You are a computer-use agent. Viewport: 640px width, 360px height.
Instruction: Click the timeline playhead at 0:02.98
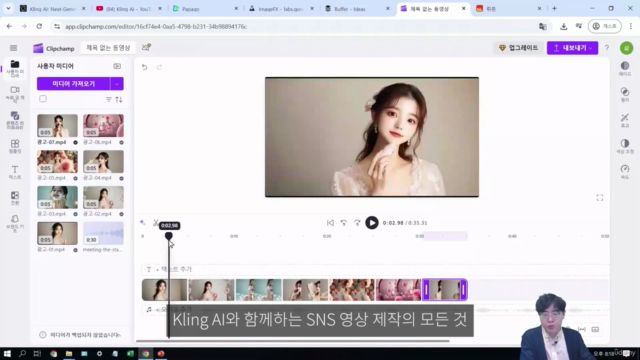click(x=169, y=236)
